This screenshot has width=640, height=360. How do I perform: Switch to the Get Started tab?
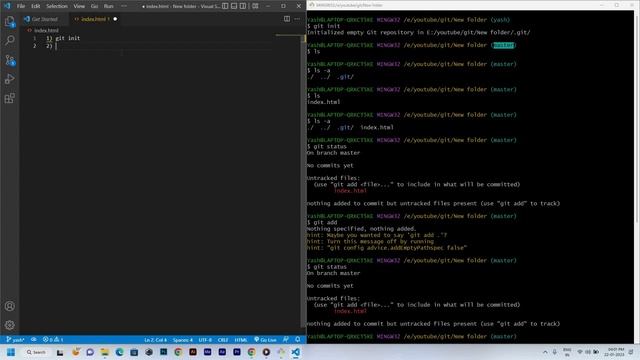coord(44,19)
